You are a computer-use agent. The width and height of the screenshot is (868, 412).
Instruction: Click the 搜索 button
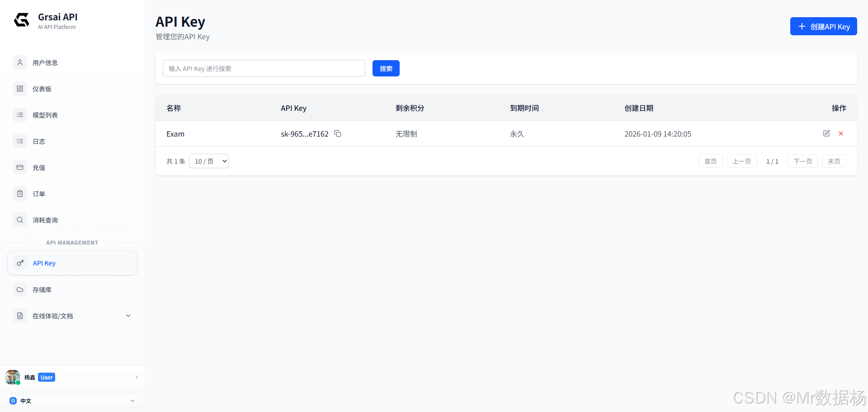(x=386, y=68)
